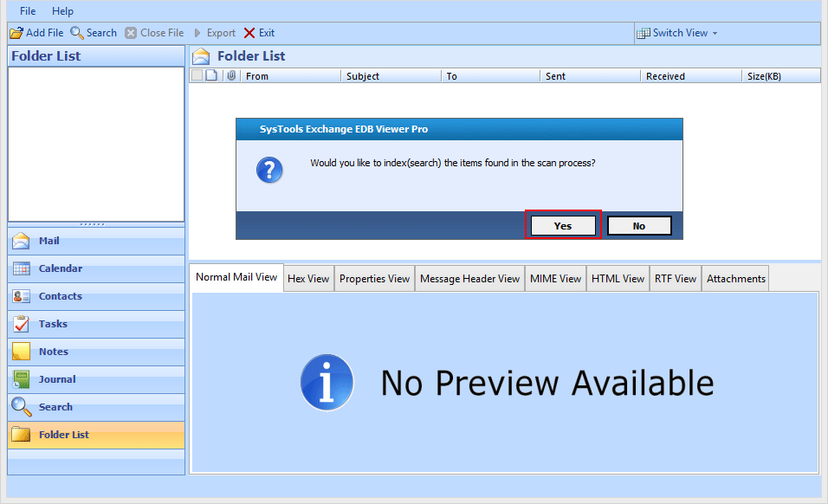Click the Switch View grid icon
This screenshot has height=504, width=828.
click(644, 33)
